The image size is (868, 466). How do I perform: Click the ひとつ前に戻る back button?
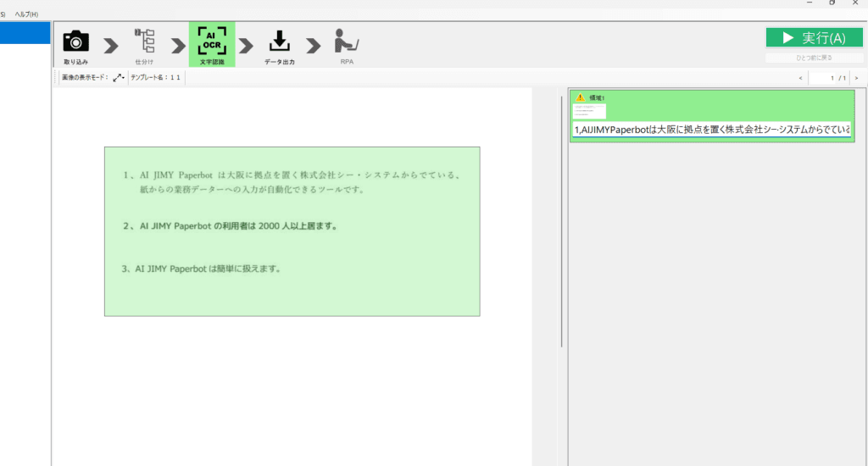814,58
